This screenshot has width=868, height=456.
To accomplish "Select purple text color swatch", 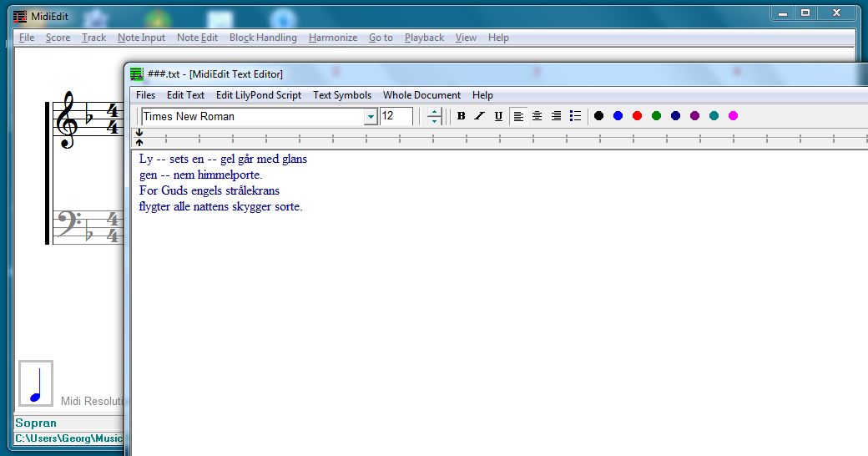I will point(694,116).
